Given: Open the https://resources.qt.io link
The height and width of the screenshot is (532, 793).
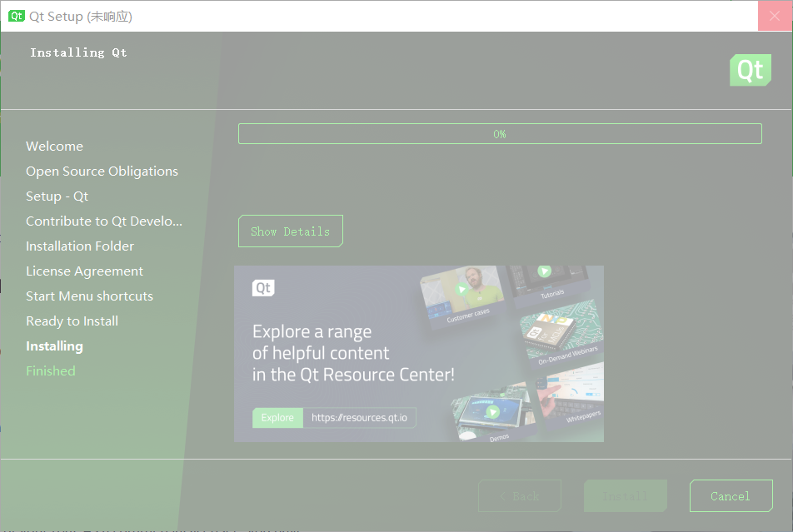Looking at the screenshot, I should pyautogui.click(x=359, y=418).
